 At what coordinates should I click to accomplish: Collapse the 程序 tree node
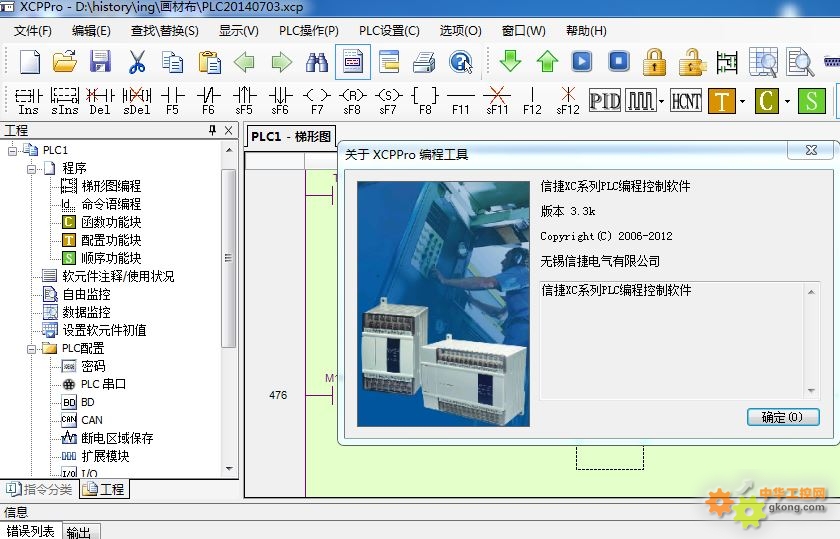[x=32, y=169]
